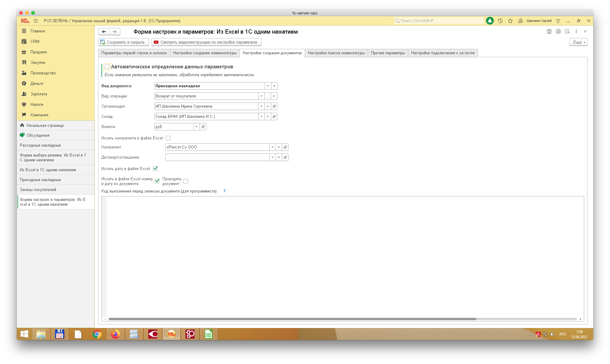Open the Деньги section
The image size is (610, 364).
click(37, 83)
